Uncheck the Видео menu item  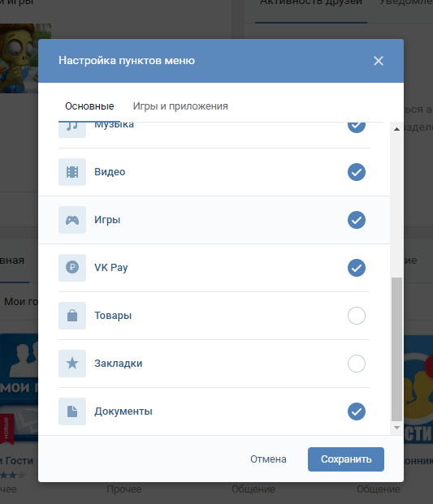tap(357, 172)
